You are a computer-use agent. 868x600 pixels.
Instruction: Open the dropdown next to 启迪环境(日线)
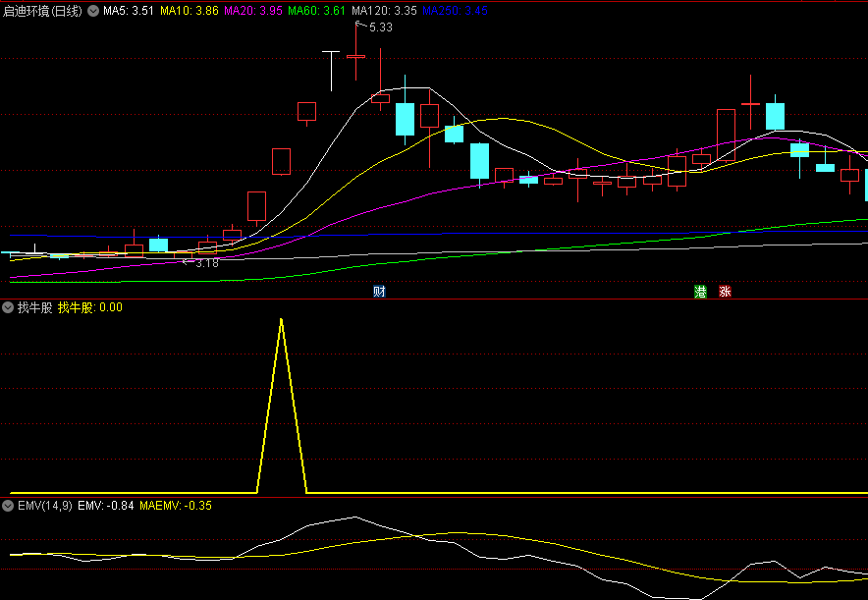93,11
